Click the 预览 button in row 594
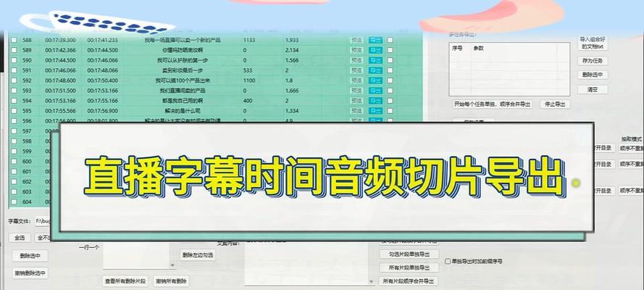644x290 pixels. click(x=356, y=101)
